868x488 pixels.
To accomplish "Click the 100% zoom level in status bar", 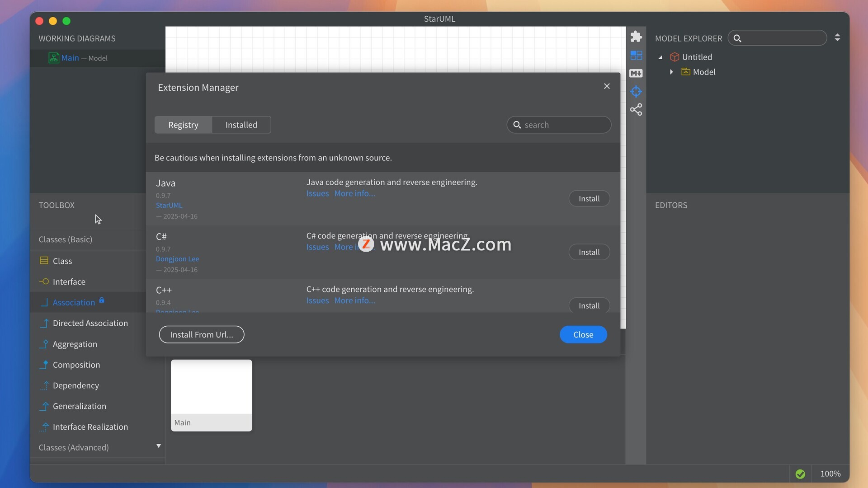I will pos(830,474).
